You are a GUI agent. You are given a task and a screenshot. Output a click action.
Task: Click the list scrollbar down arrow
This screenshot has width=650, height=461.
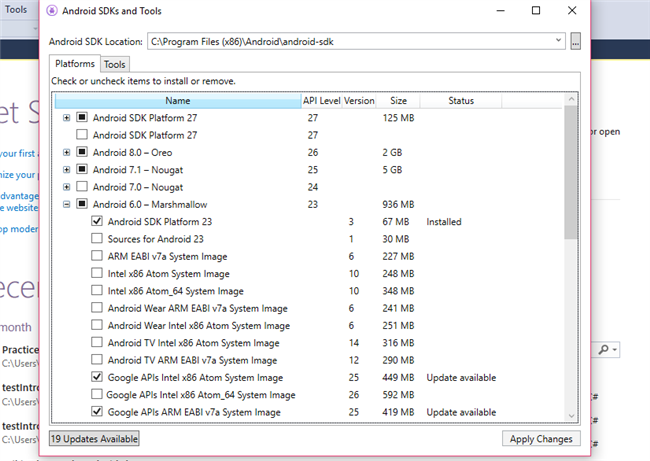[571, 416]
